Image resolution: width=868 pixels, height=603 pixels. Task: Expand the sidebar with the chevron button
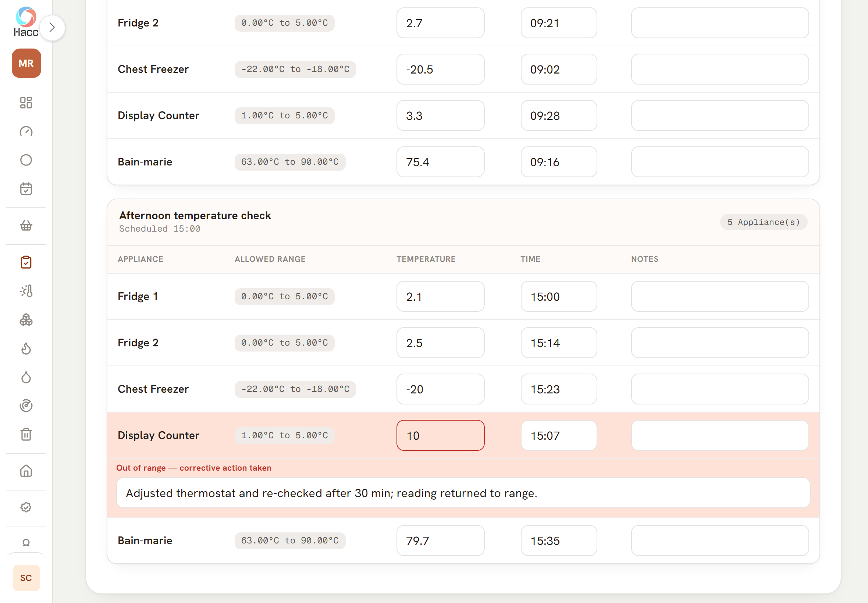point(52,28)
